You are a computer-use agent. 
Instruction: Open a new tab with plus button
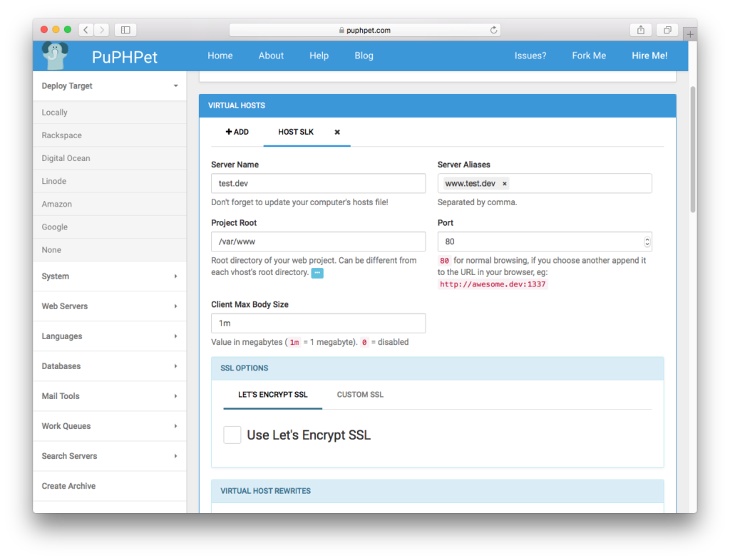690,34
